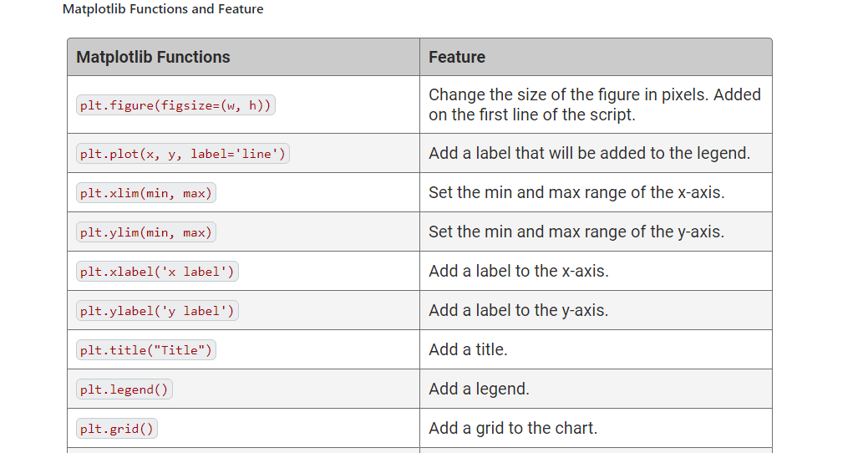This screenshot has width=868, height=453.
Task: Click the 'Add a title.' cell
Action: [468, 349]
